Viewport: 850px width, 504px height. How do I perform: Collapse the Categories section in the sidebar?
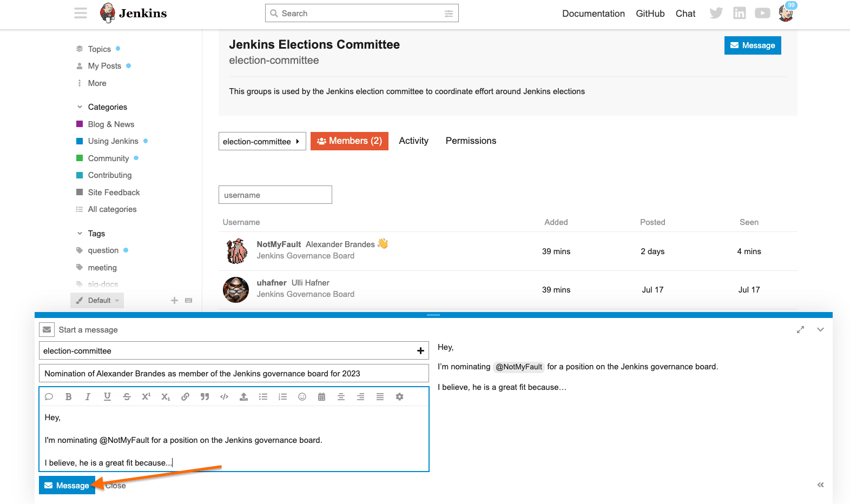[80, 107]
